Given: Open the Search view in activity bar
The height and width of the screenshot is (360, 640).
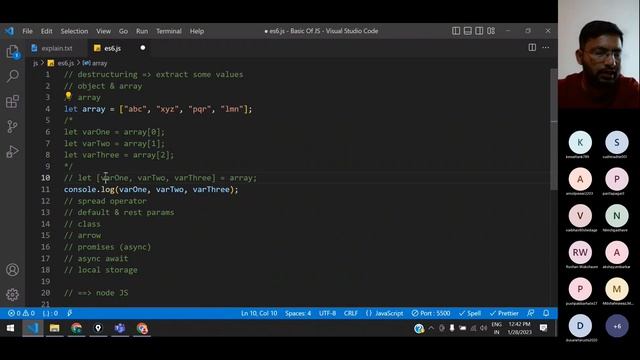Looking at the screenshot, I should click(13, 76).
